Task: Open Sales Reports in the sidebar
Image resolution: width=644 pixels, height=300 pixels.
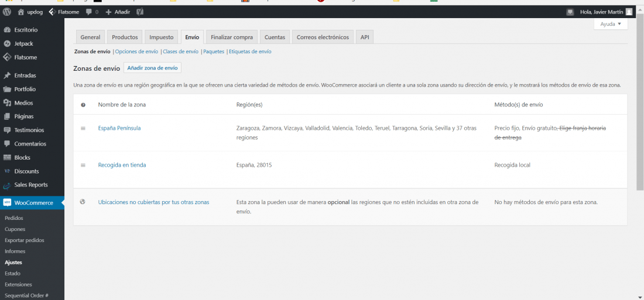Action: (32, 185)
